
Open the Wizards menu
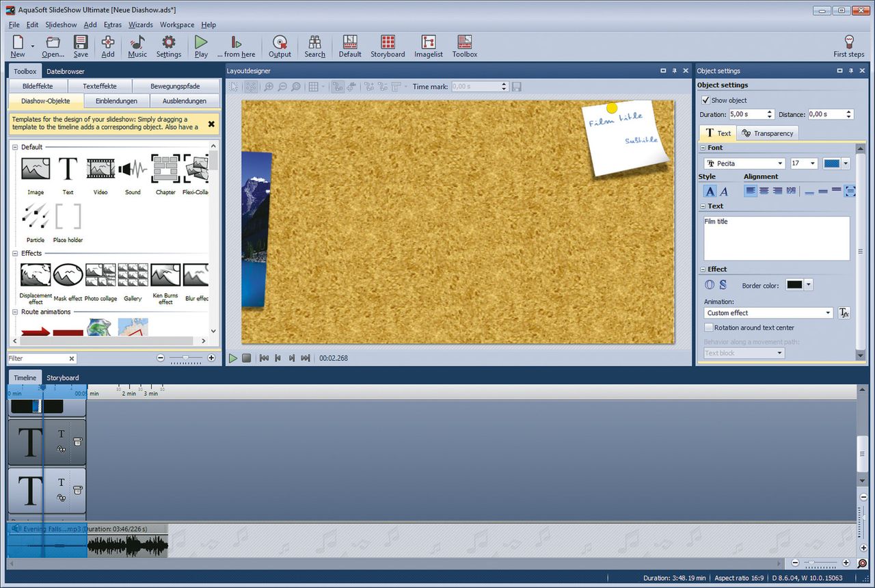[x=141, y=25]
